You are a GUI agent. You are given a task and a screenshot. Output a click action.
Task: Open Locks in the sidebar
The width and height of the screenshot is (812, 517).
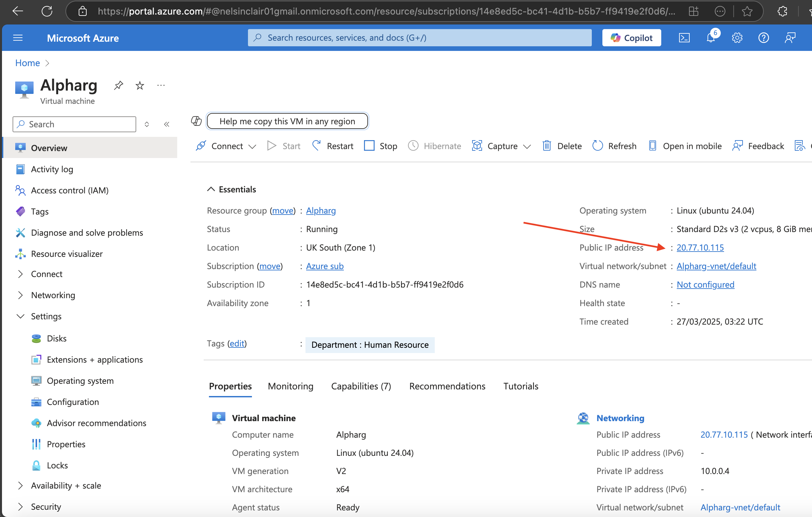point(57,465)
